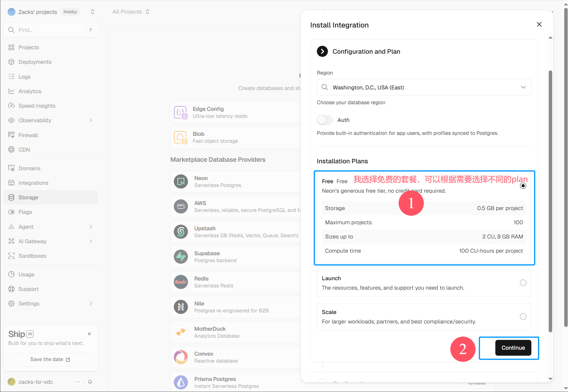Screen dimensions: 568x392
Task: Click the Neon provider logo
Action: click(181, 182)
